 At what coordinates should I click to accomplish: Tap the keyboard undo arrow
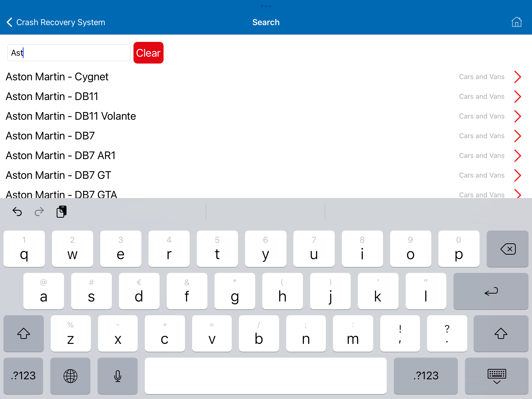(17, 212)
